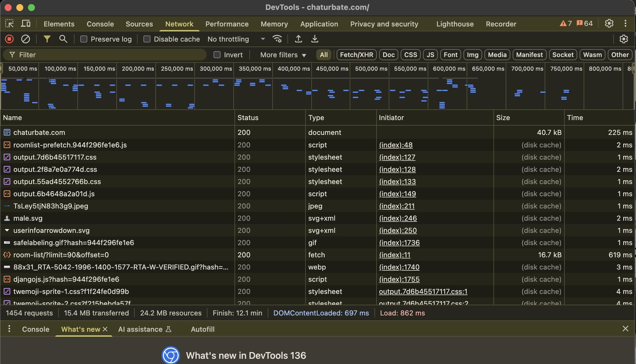Switch to the Performance panel

click(227, 24)
